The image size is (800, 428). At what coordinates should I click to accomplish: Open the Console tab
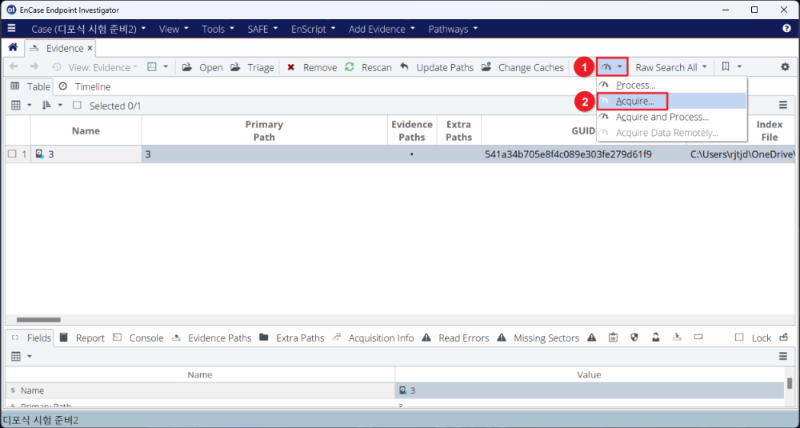pyautogui.click(x=139, y=338)
